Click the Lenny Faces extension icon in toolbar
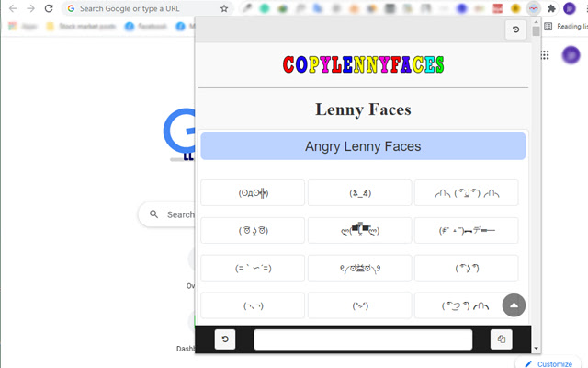588x368 pixels. [x=533, y=8]
